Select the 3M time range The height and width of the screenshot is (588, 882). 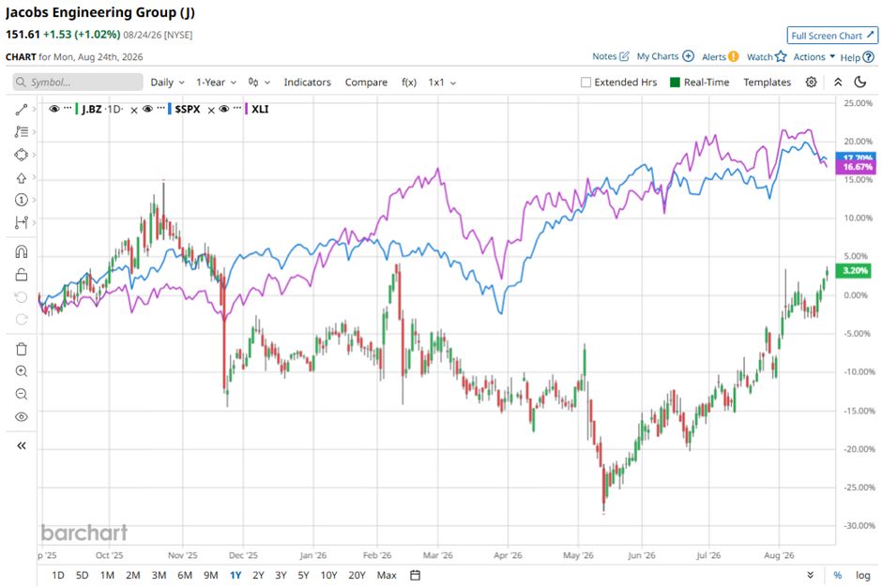(159, 575)
